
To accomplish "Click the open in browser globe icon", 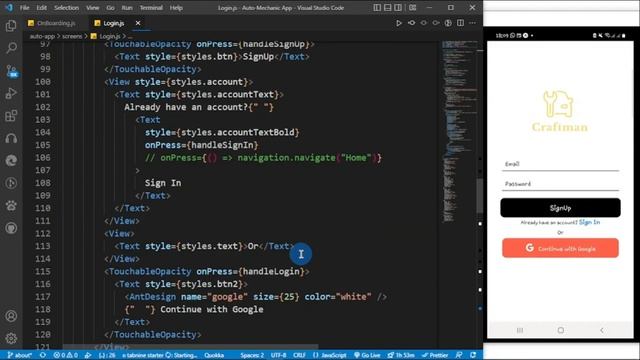I will pyautogui.click(x=448, y=23).
